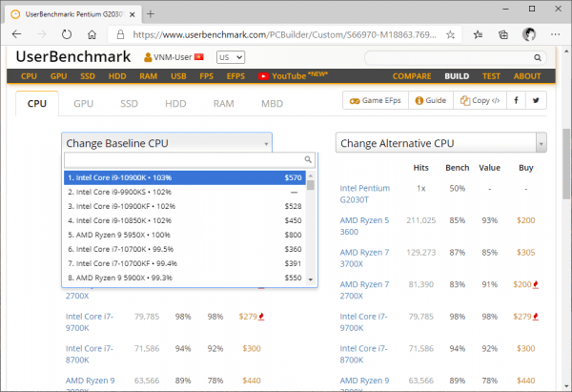The height and width of the screenshot is (392, 572).
Task: Expand the Change Alternative CPU dropdown
Action: pyautogui.click(x=441, y=143)
